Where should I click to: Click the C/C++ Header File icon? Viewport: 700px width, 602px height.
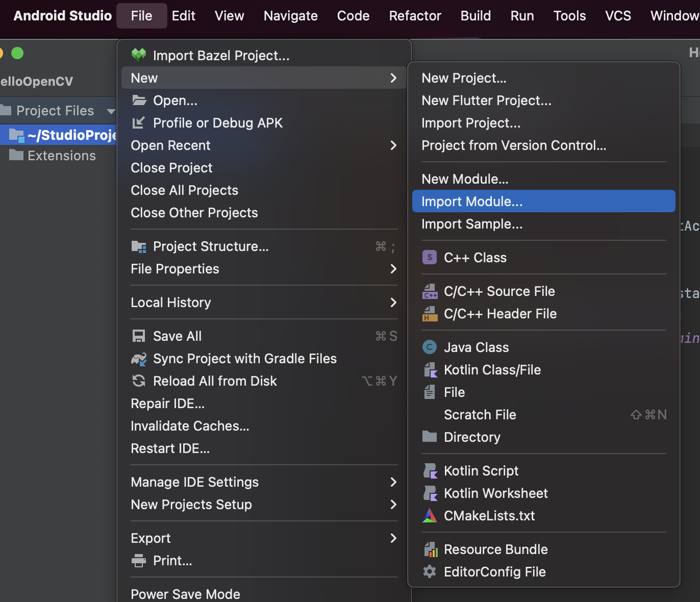(x=430, y=314)
